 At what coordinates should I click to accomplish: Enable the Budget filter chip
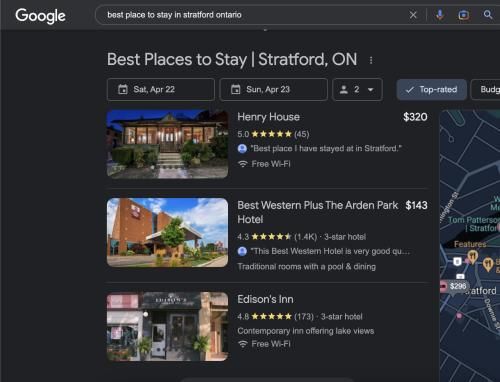point(486,89)
